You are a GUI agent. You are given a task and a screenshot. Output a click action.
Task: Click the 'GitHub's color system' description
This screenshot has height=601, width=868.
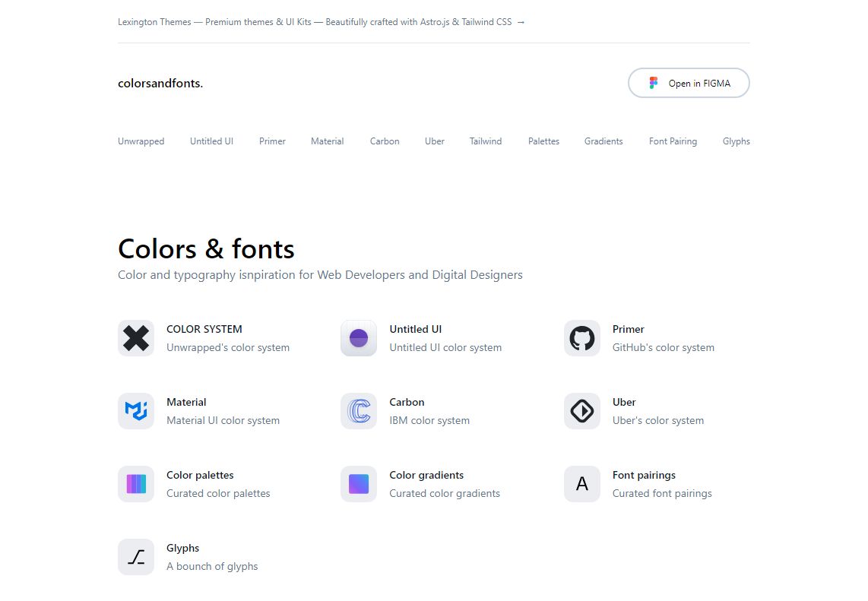coord(664,347)
